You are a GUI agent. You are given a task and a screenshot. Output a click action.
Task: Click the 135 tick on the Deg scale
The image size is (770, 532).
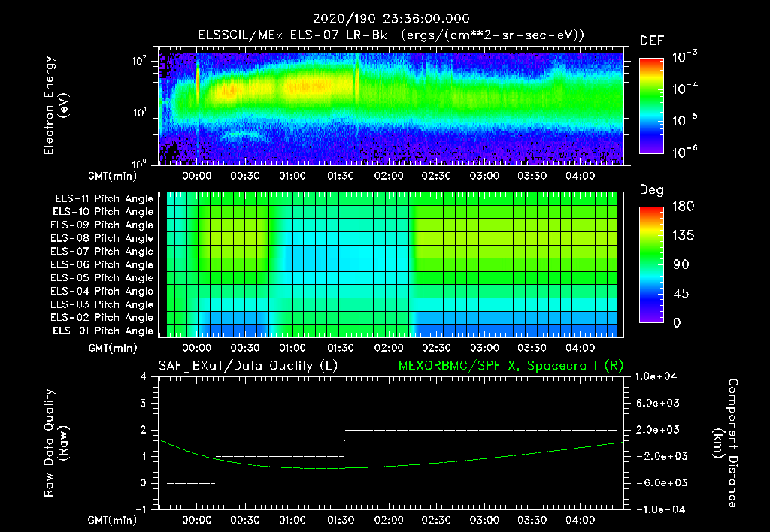[683, 236]
